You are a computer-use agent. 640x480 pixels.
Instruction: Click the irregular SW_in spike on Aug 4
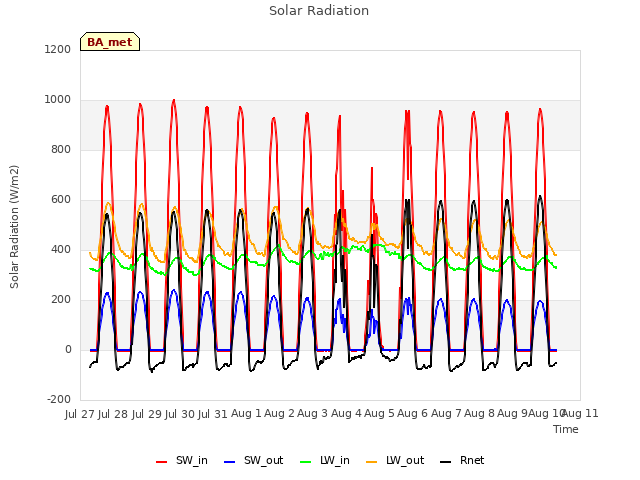click(372, 168)
